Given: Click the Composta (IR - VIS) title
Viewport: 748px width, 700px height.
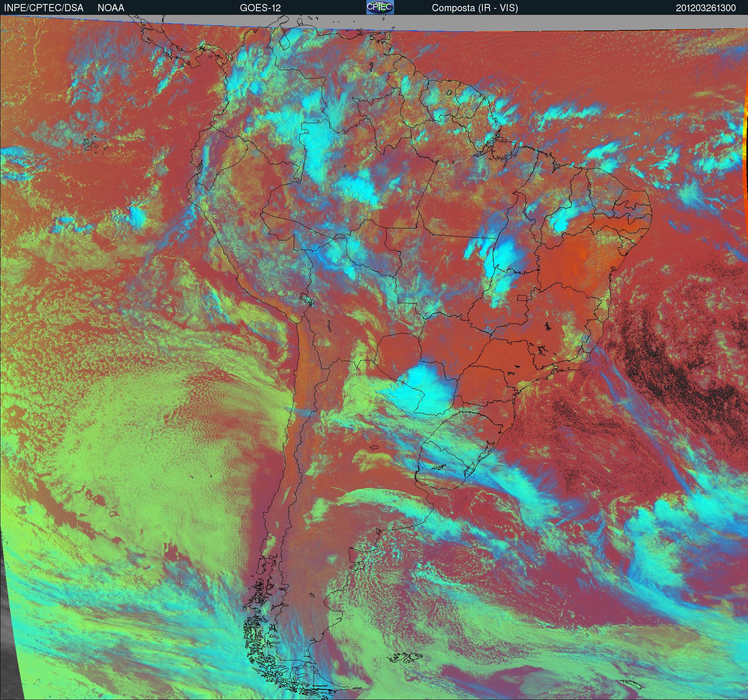Looking at the screenshot, I should [475, 8].
